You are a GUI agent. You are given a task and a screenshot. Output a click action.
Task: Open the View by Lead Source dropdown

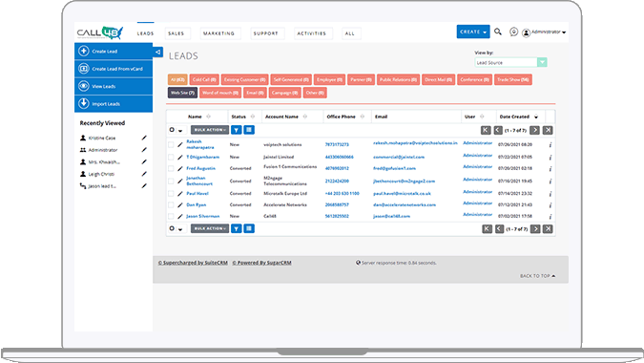(x=510, y=62)
